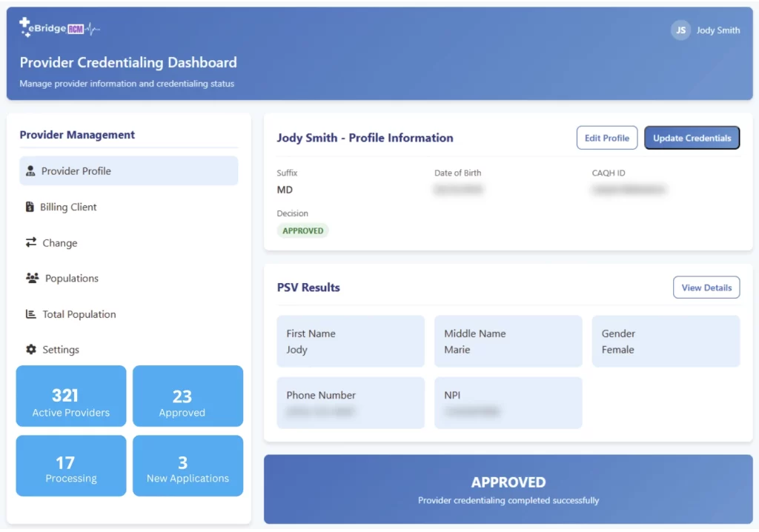Expand the 17 Processing card

[70, 465]
